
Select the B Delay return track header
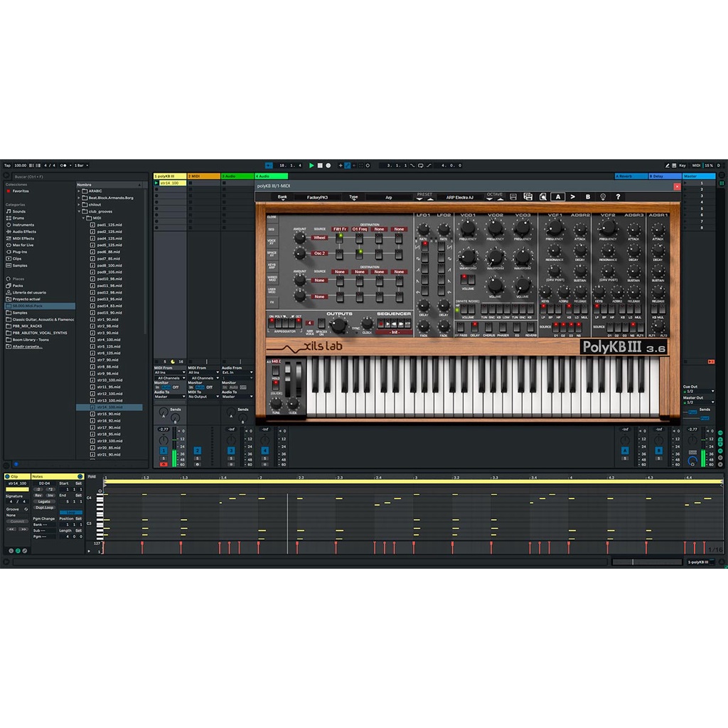tap(665, 176)
